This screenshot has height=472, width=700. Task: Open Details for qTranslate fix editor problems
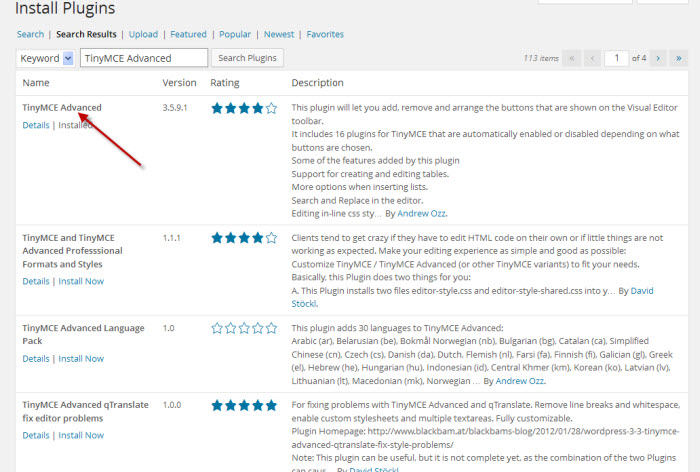click(36, 435)
